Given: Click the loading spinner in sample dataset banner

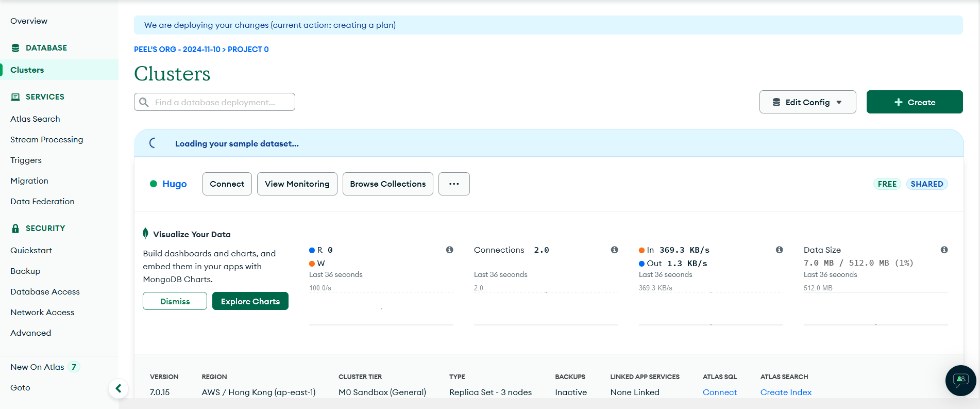Looking at the screenshot, I should [x=153, y=143].
